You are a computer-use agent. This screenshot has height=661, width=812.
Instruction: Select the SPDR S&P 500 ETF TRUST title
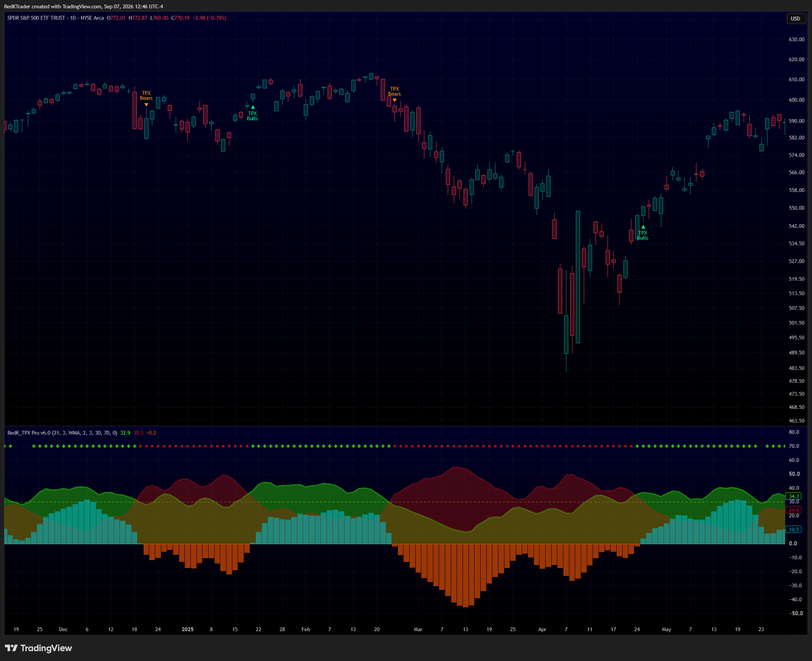coord(36,18)
